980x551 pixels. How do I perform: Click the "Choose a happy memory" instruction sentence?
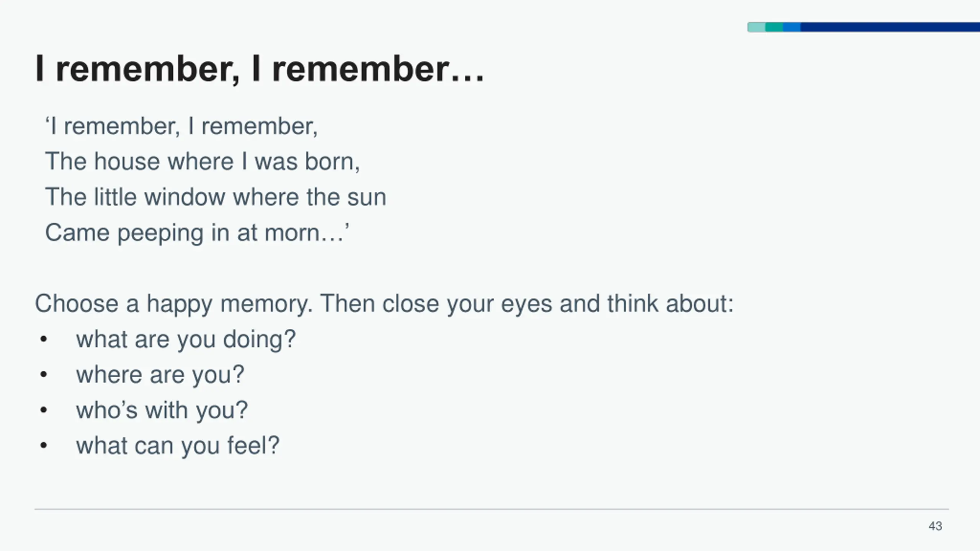pyautogui.click(x=384, y=304)
